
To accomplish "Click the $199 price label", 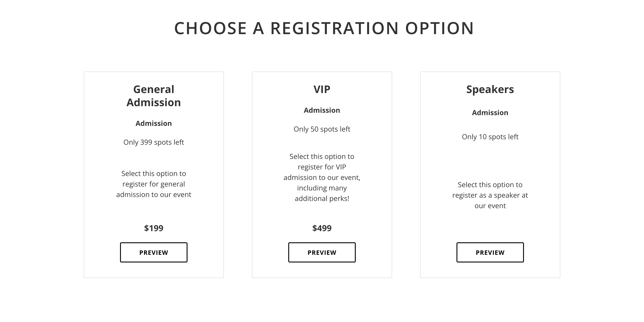I will (x=154, y=228).
